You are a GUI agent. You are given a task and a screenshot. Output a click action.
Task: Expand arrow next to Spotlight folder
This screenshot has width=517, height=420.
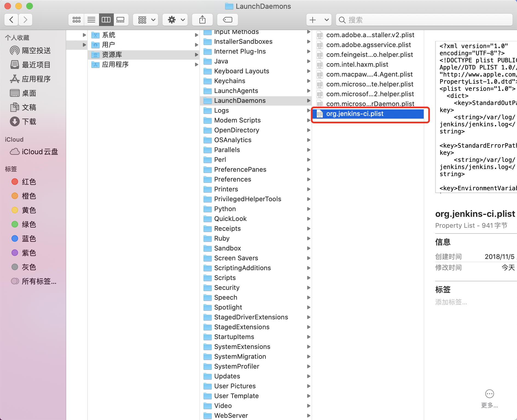309,307
